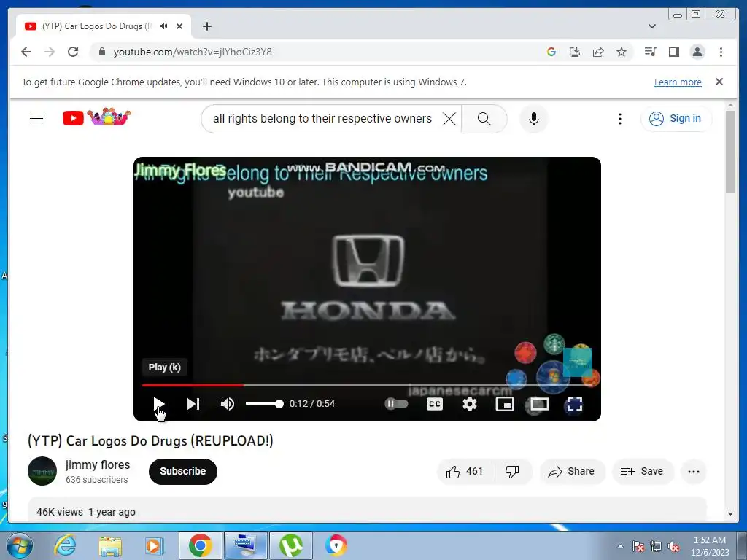Save the video to a playlist
This screenshot has height=560, width=747.
[x=642, y=472]
